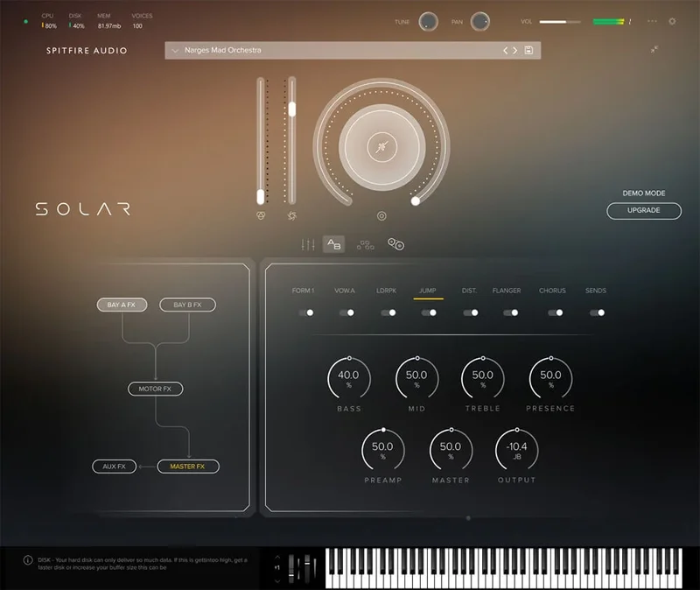Click the BASS knob showing 40.0
700x590 pixels.
point(349,378)
